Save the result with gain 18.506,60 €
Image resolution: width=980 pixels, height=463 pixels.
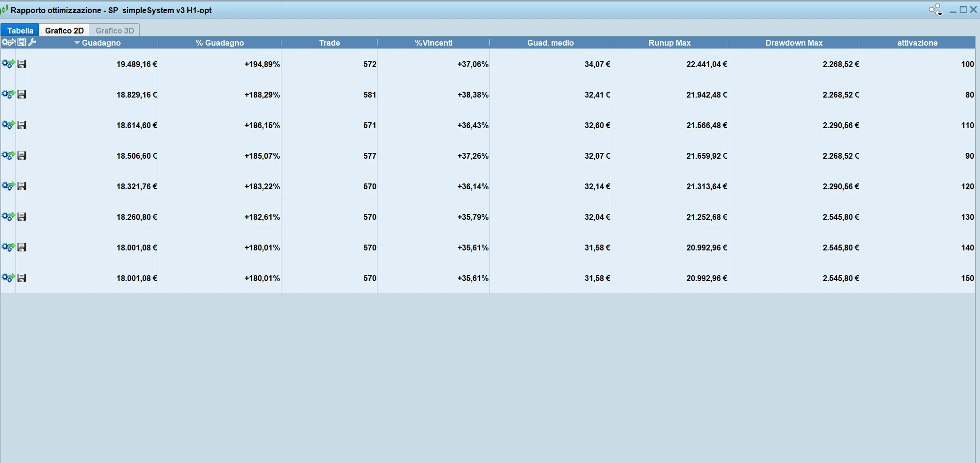(21, 155)
